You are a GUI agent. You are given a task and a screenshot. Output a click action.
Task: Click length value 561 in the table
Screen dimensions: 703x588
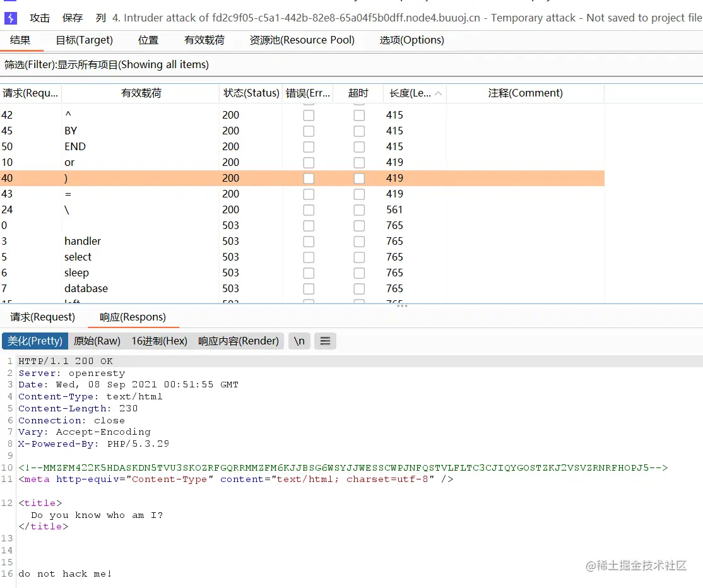pos(394,209)
